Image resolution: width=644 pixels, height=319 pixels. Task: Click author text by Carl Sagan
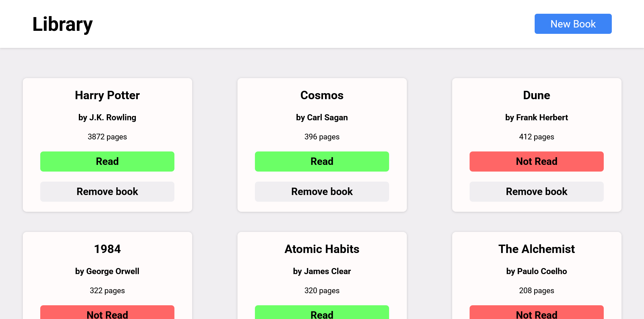point(322,118)
